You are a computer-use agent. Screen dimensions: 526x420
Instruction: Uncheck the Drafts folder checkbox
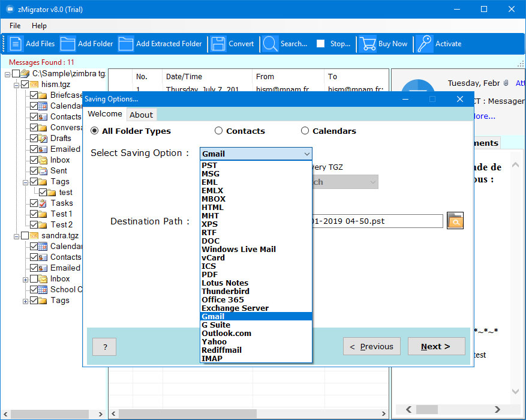34,138
